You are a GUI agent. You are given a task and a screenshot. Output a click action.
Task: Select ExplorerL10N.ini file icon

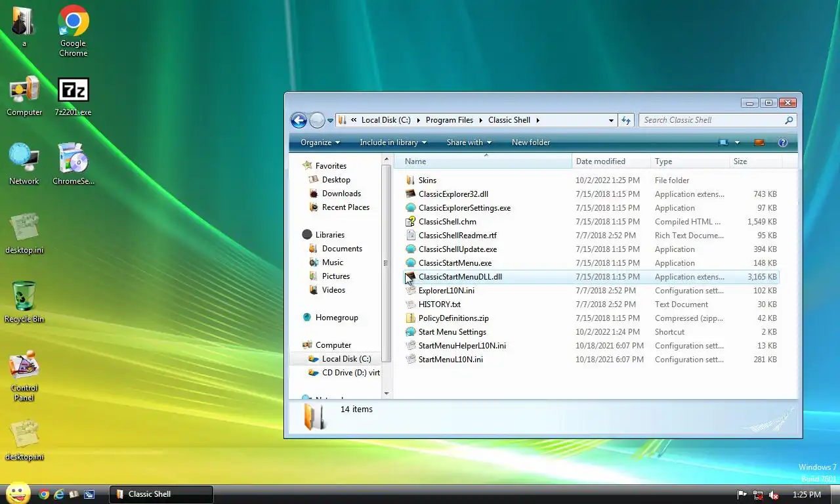click(411, 291)
